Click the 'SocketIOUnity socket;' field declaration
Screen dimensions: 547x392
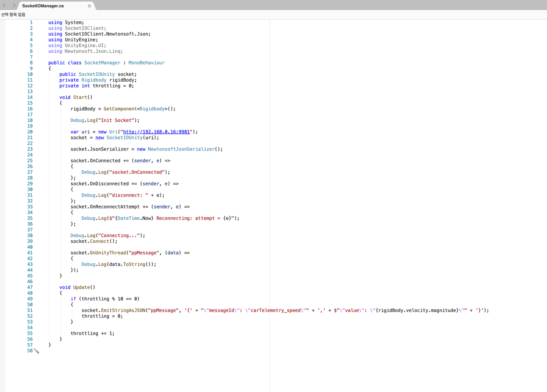(x=108, y=74)
